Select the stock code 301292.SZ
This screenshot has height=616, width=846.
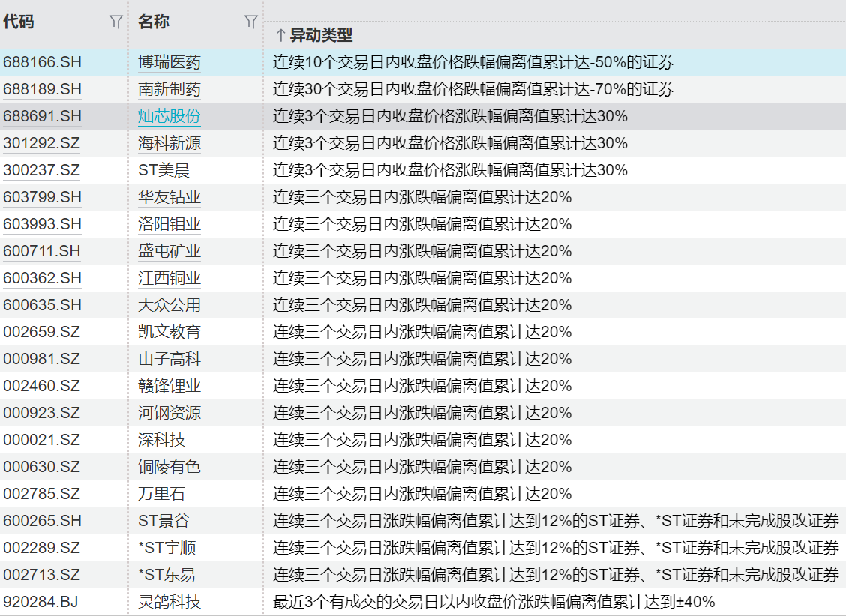tap(41, 143)
